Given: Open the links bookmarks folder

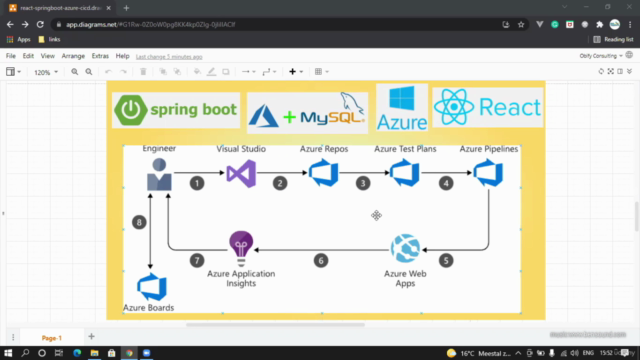Looking at the screenshot, I should coord(49,40).
